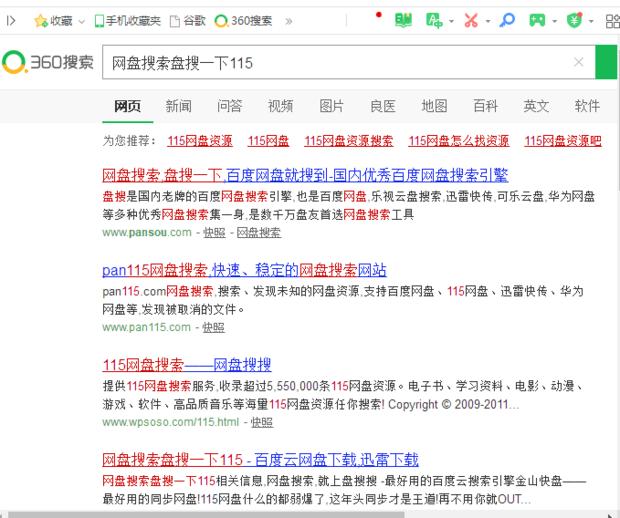Expand the shield icon dropdown arrow

tap(591, 21)
